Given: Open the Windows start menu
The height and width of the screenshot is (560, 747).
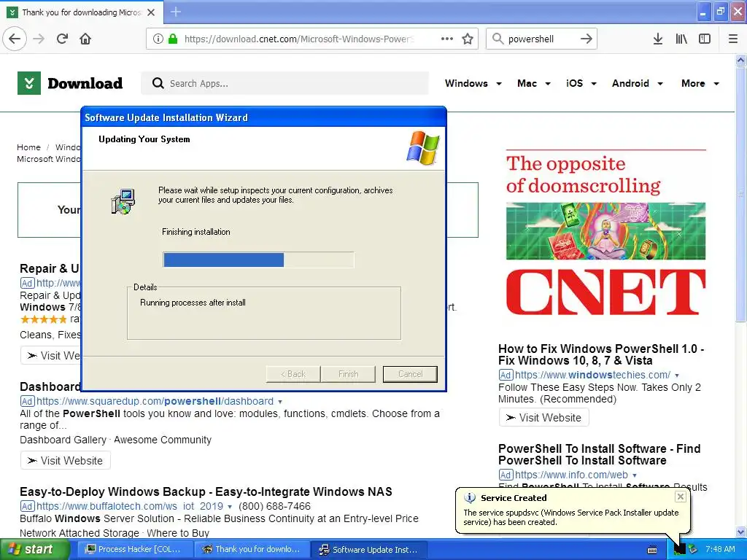Looking at the screenshot, I should (x=34, y=550).
